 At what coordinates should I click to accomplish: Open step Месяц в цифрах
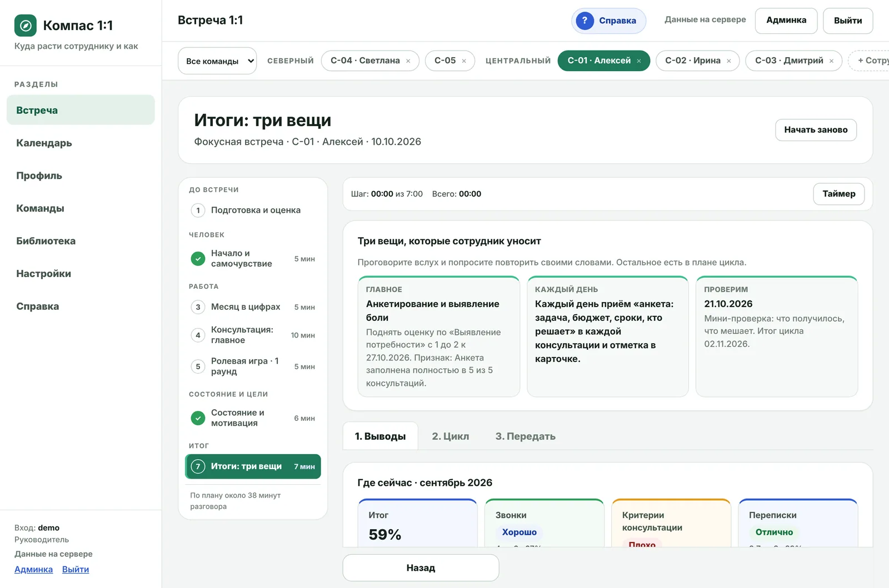point(253,307)
